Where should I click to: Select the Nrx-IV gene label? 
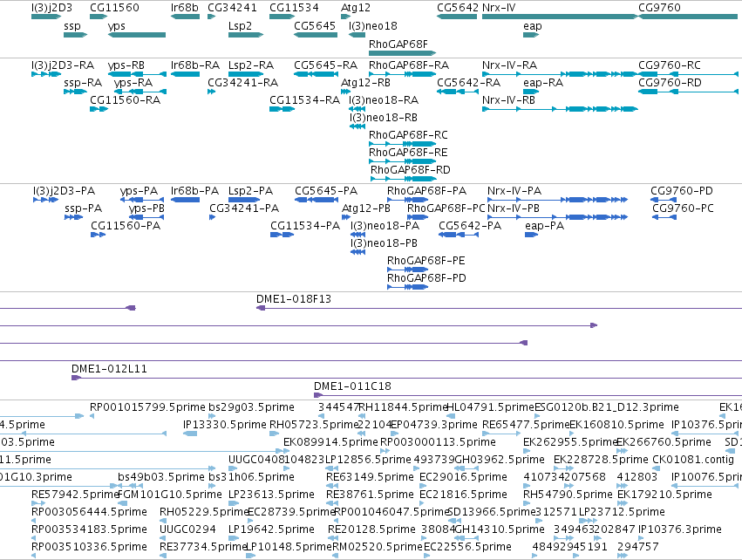tap(499, 8)
